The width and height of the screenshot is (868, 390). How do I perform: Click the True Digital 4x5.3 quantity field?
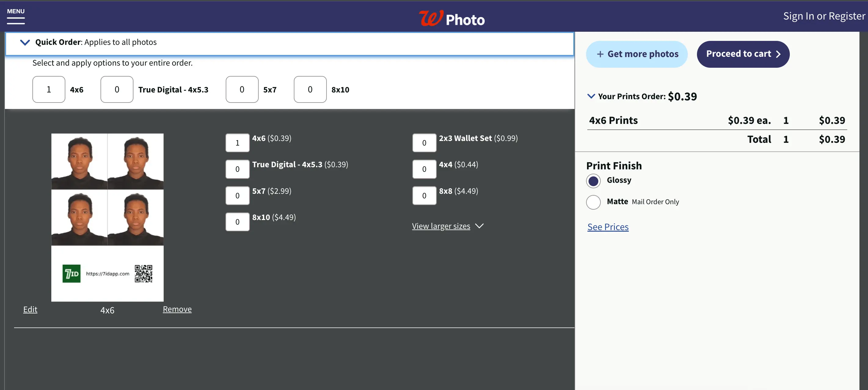(x=116, y=89)
